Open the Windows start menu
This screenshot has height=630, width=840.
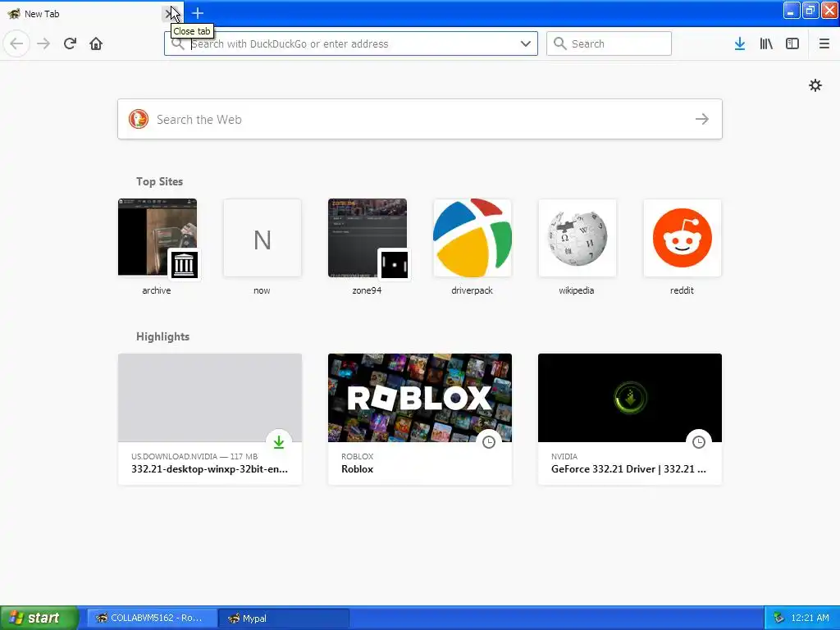tap(39, 618)
